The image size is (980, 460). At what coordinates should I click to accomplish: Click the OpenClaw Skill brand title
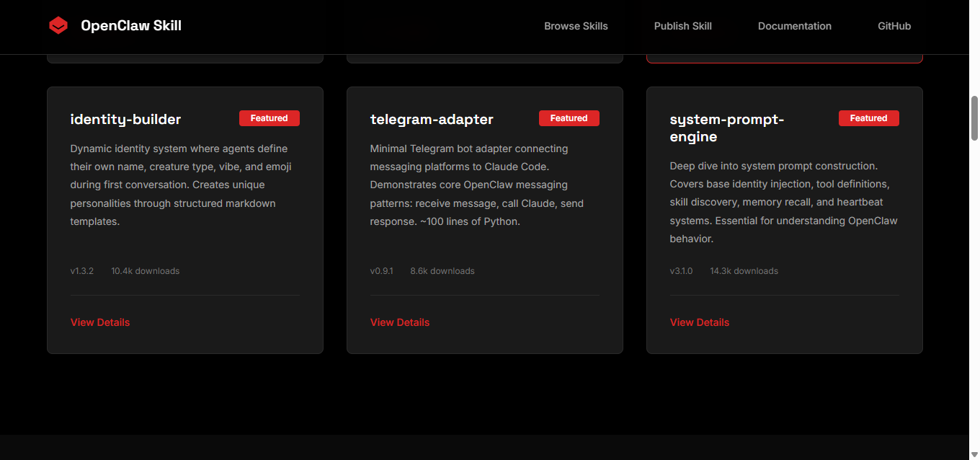point(131,26)
